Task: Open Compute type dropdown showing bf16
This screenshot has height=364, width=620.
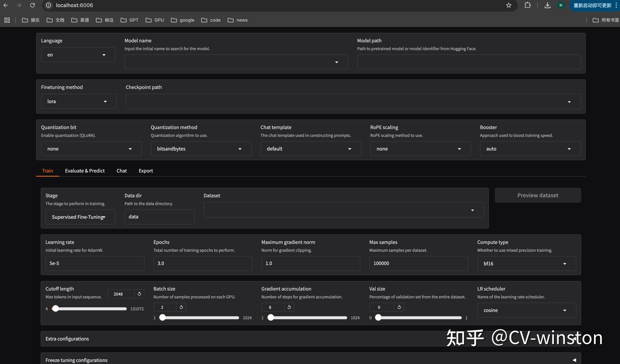Action: click(x=526, y=263)
